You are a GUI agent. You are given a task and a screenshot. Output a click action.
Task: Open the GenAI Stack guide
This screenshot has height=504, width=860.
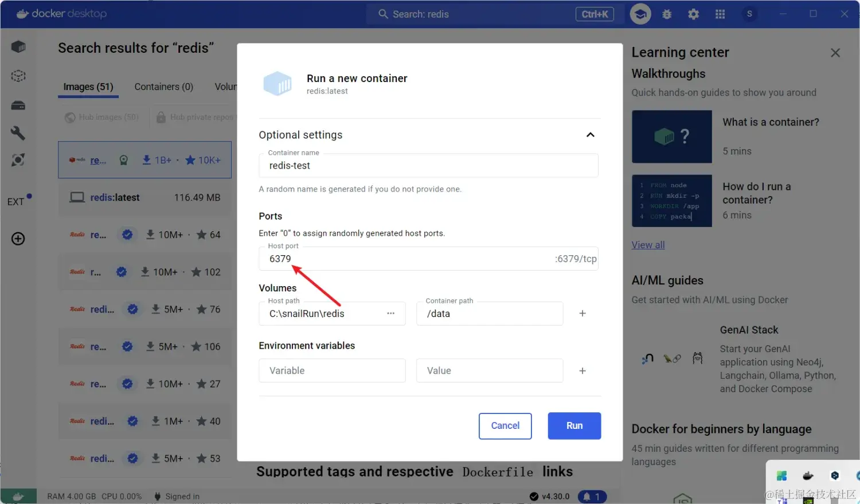click(x=749, y=330)
